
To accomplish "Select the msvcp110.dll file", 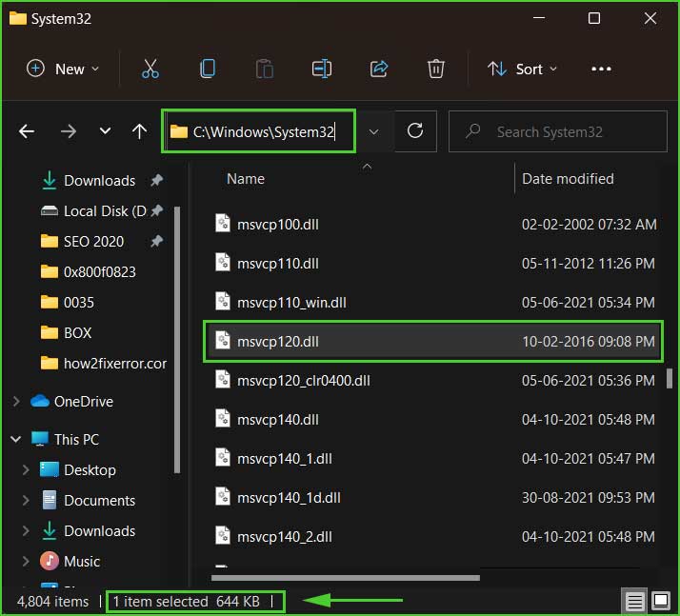I will pos(277,263).
